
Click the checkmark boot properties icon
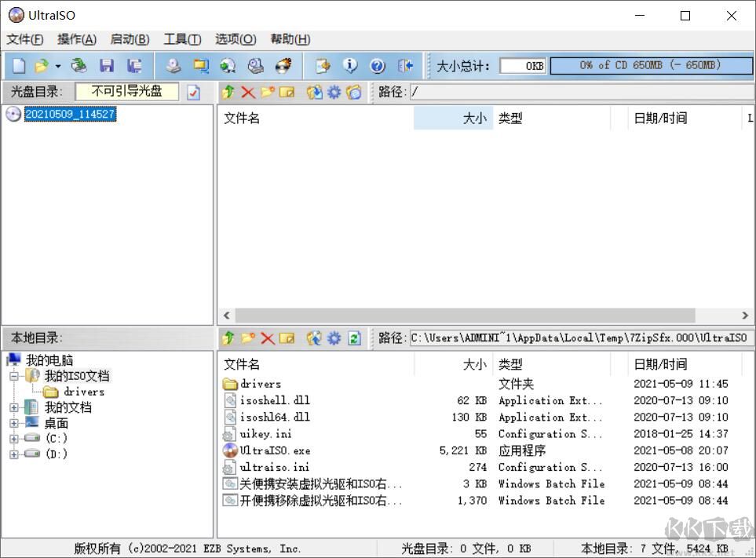(x=193, y=92)
